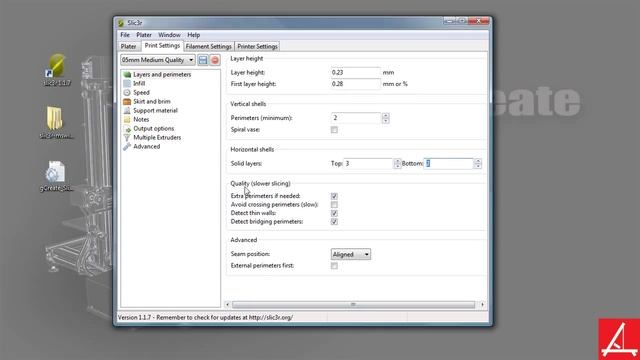The height and width of the screenshot is (360, 640).
Task: Click the Advanced wrench icon
Action: click(127, 147)
